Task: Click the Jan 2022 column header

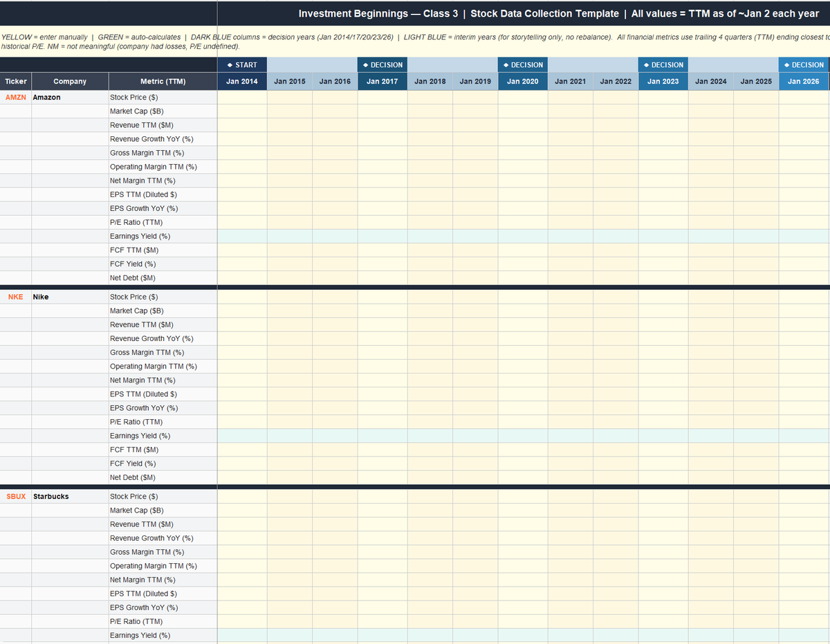Action: tap(616, 82)
